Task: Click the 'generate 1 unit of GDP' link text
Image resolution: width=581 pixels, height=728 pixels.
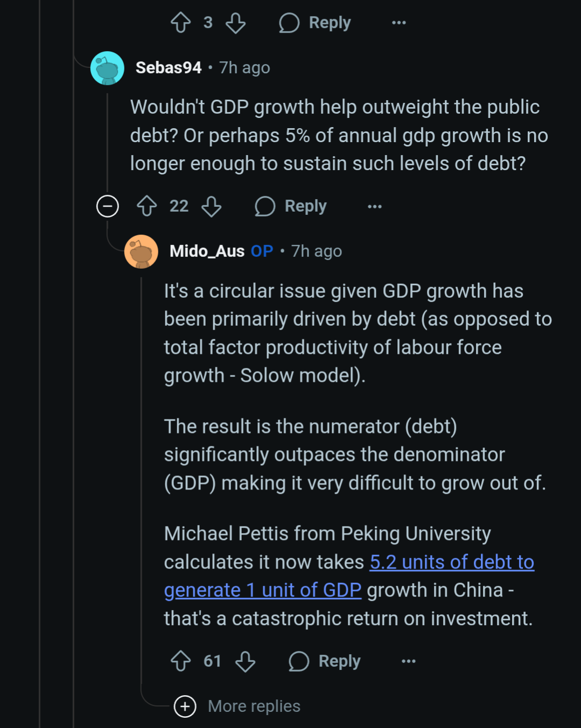Action: pos(263,591)
